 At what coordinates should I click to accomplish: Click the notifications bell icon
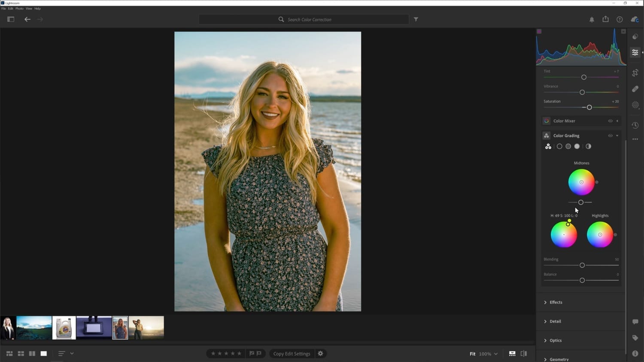coord(592,19)
